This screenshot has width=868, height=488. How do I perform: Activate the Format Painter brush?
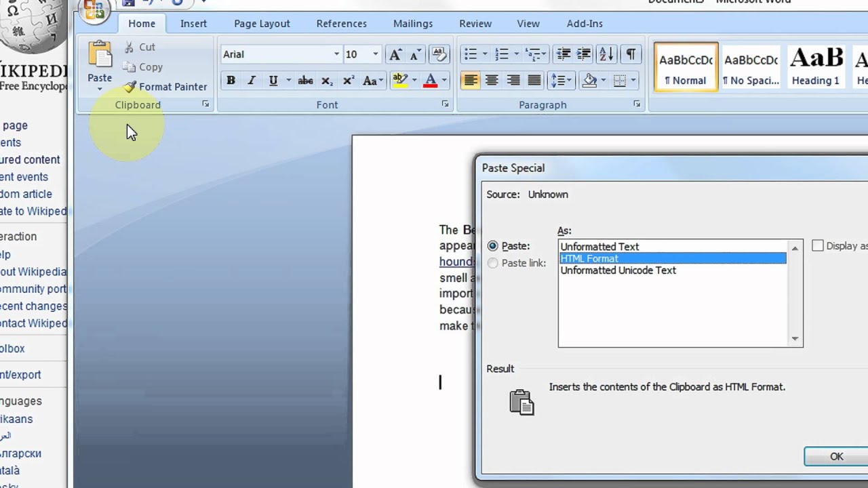(165, 87)
